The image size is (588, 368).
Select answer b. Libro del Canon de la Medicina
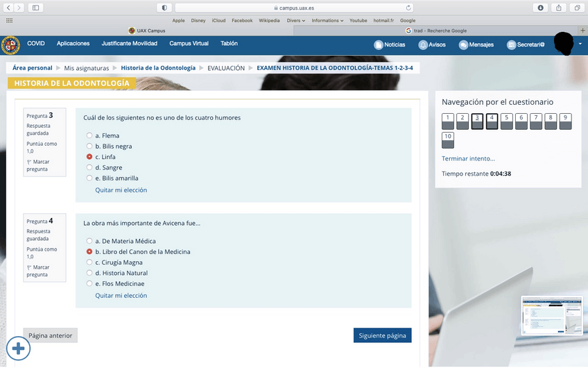[89, 251]
